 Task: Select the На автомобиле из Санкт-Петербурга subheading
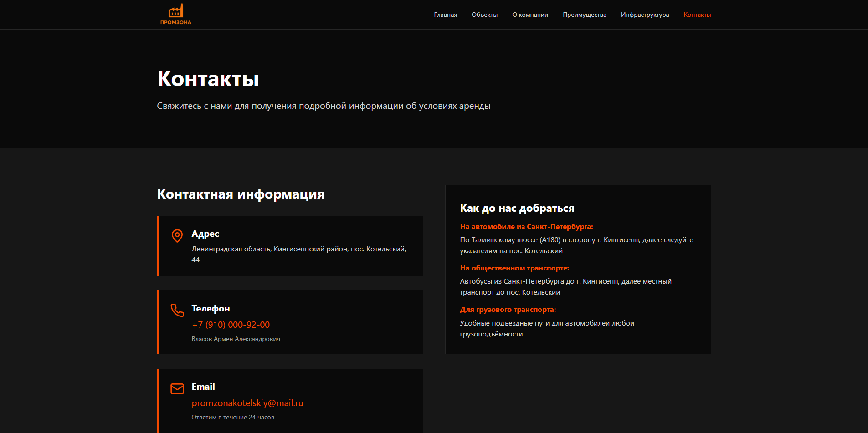[526, 227]
